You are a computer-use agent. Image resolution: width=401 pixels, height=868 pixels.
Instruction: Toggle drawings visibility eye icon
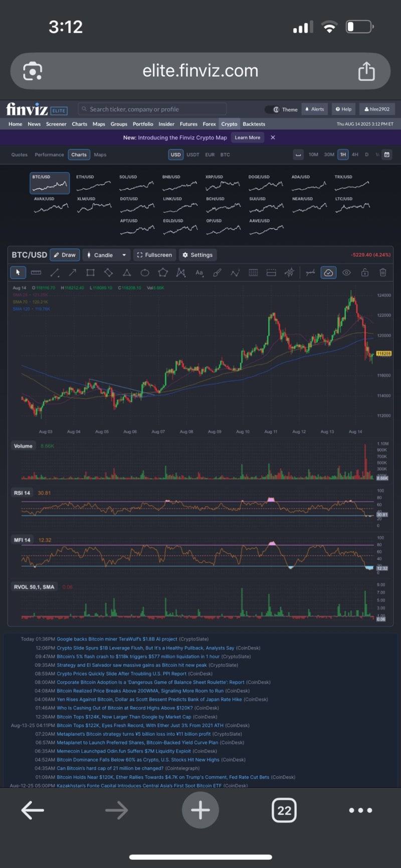[346, 273]
